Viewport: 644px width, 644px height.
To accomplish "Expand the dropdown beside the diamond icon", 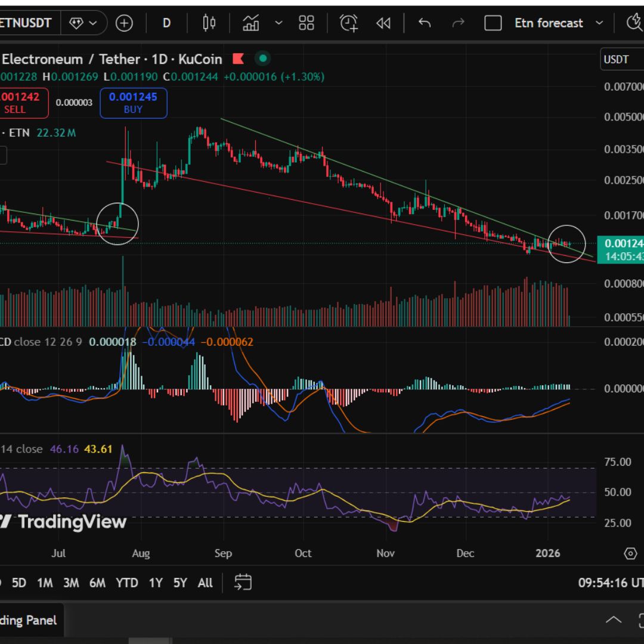I will click(93, 23).
